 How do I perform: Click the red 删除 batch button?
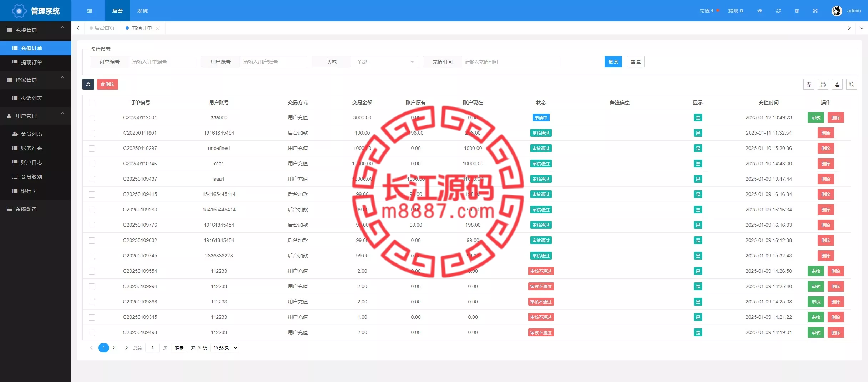coord(107,84)
